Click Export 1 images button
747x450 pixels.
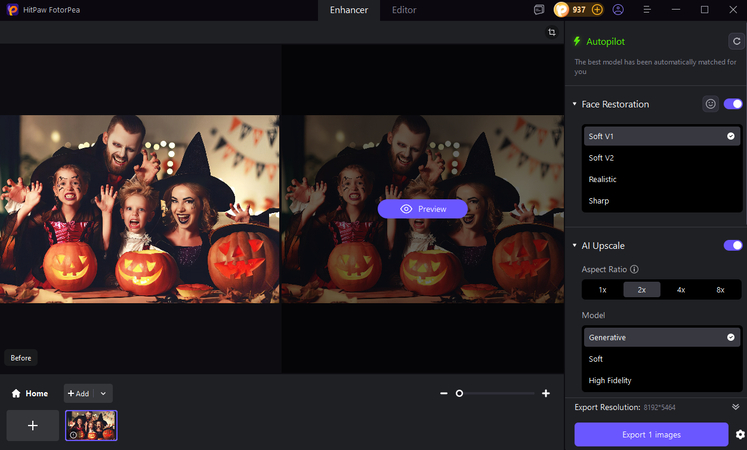(651, 434)
